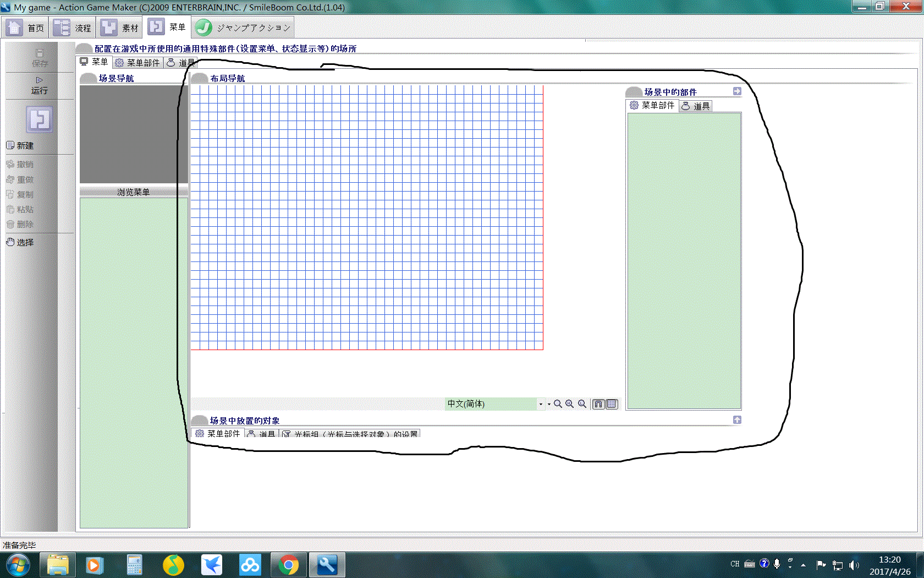The width and height of the screenshot is (924, 578).
Task: Click 新建 to create new menu
Action: pos(20,145)
